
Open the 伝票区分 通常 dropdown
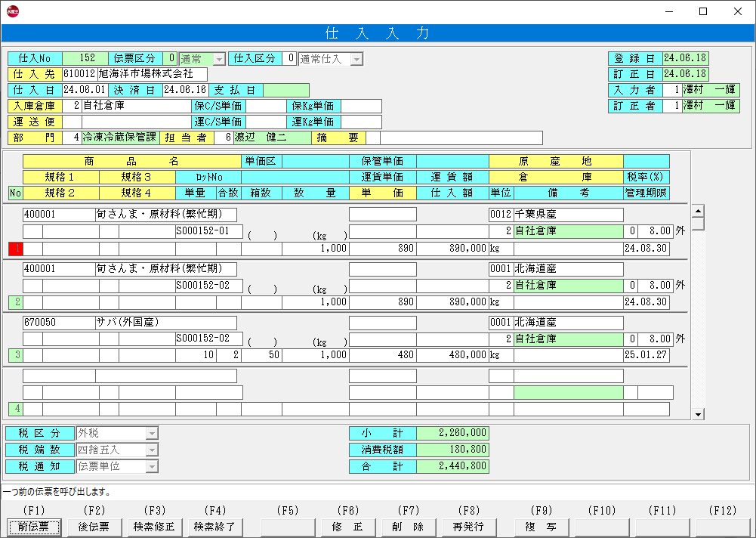point(219,59)
